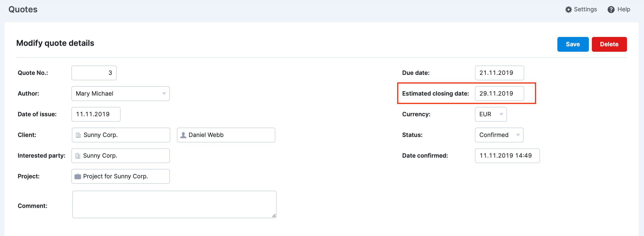
Task: Click the Date confirmed label
Action: coord(425,156)
